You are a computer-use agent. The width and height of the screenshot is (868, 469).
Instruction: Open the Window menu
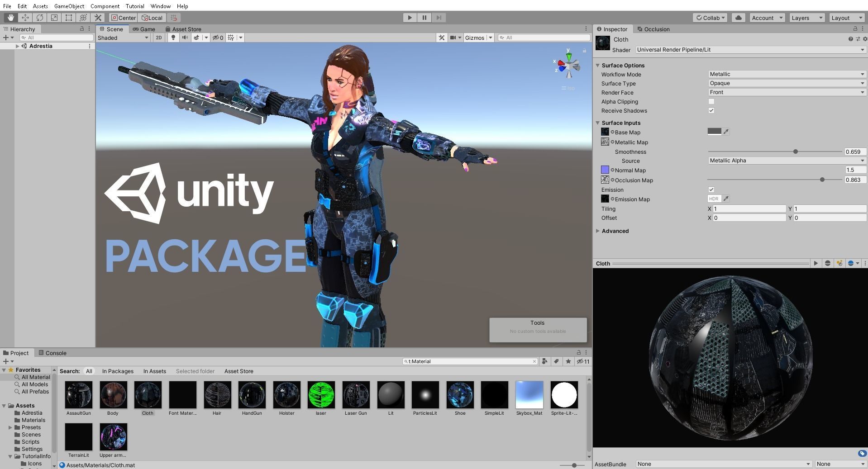pos(161,6)
